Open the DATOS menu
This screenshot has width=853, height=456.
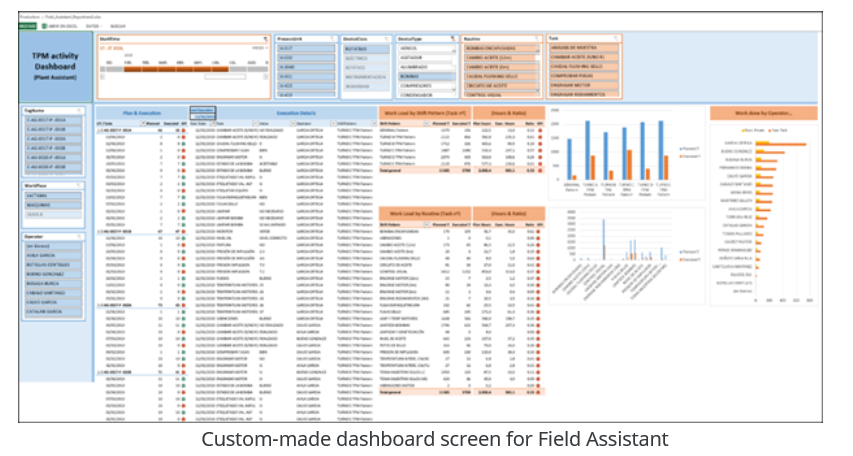(93, 26)
